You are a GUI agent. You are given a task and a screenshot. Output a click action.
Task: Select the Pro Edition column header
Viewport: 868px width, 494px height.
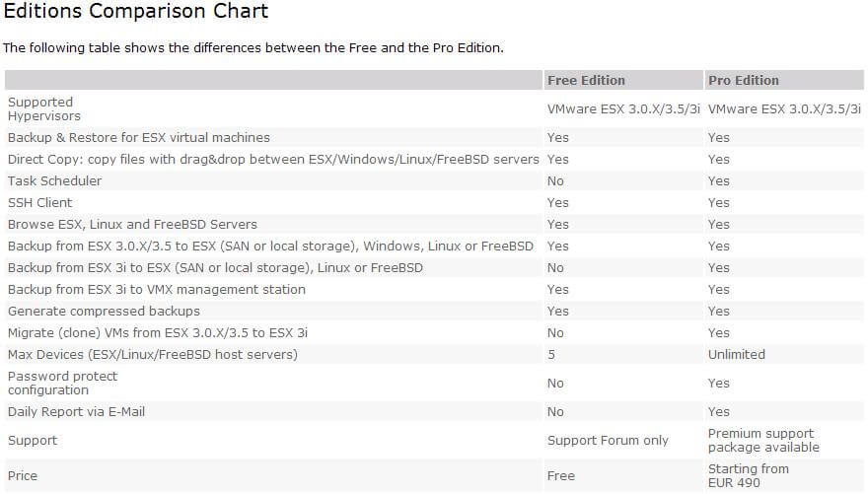pyautogui.click(x=744, y=80)
